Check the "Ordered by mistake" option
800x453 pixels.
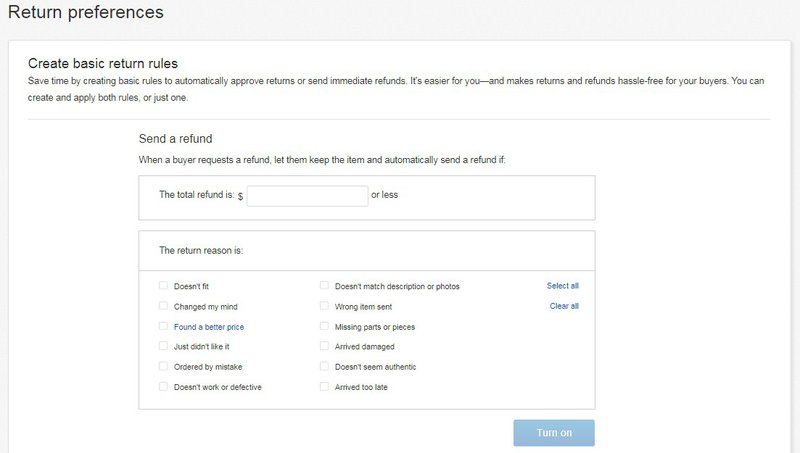(163, 367)
